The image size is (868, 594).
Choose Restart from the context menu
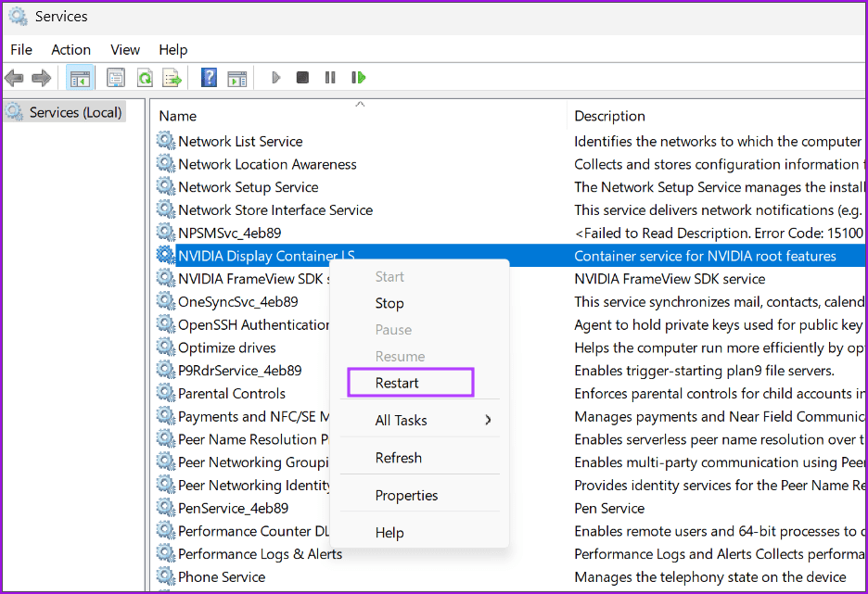[397, 383]
